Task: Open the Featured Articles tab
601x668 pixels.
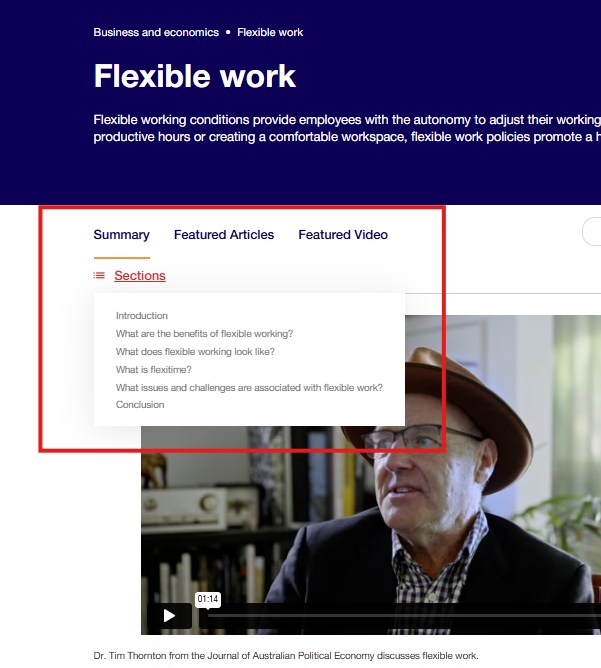Action: (223, 235)
